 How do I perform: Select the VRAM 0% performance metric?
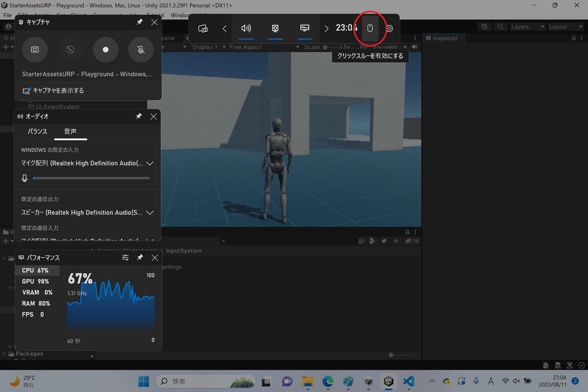(x=37, y=293)
